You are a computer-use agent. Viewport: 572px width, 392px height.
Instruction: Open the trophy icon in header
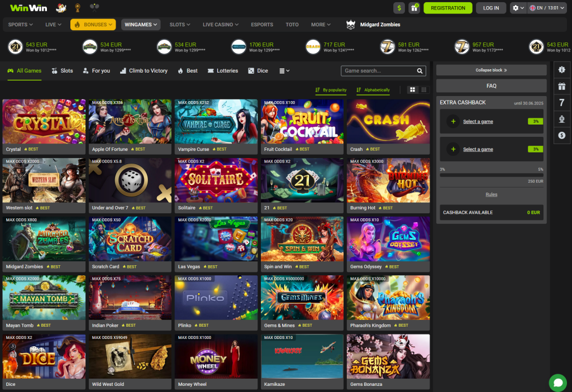(77, 8)
